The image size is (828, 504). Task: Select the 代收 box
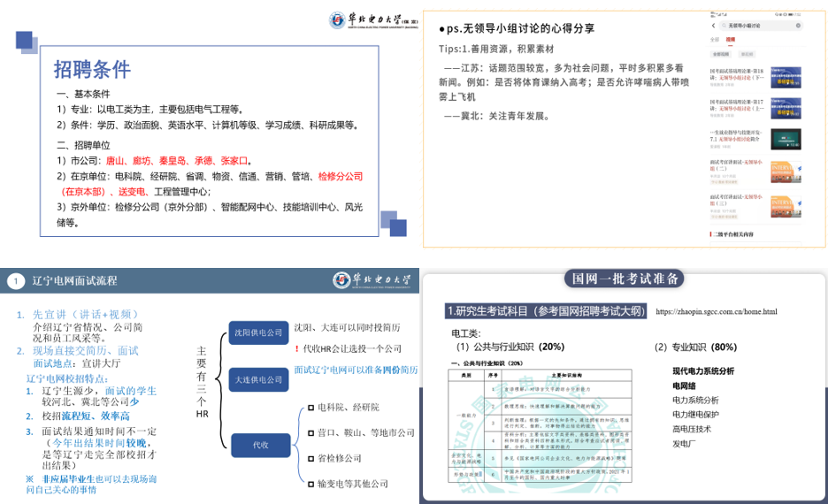pyautogui.click(x=260, y=445)
